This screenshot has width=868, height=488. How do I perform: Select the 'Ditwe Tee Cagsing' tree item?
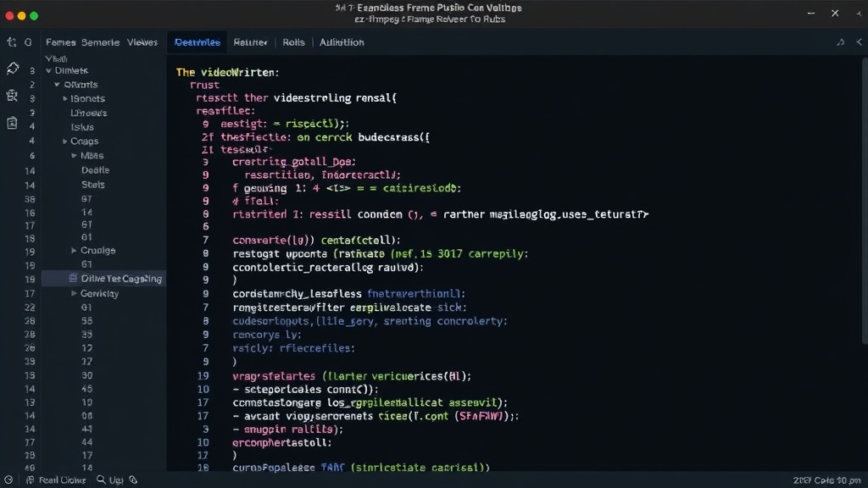[x=103, y=278]
